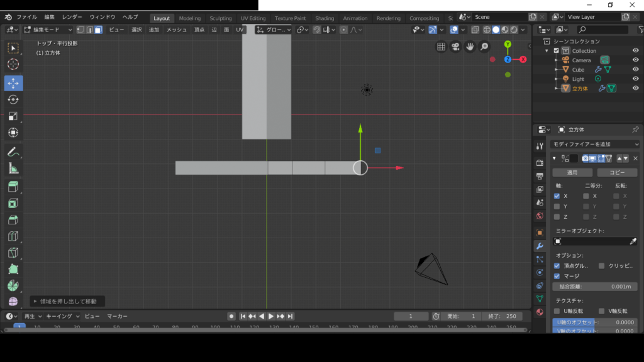Screen dimensions: 644x362
Task: Hide the Camera object using eye icon
Action: pyautogui.click(x=635, y=60)
